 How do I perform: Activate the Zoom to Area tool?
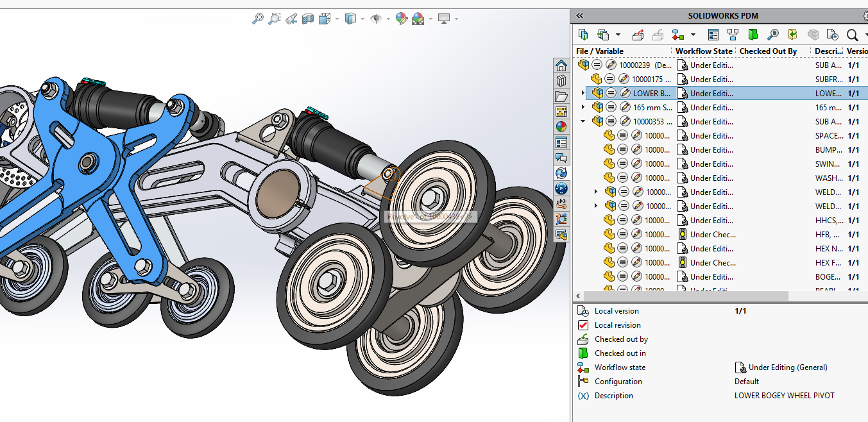point(275,18)
